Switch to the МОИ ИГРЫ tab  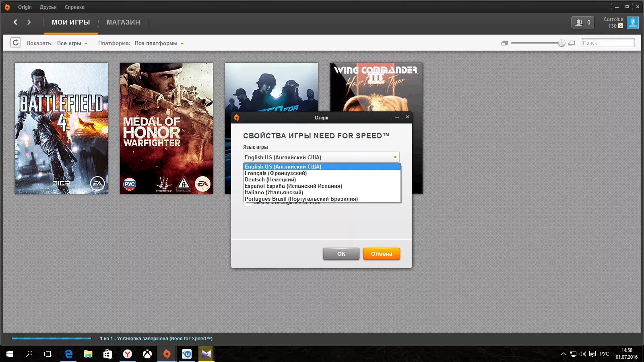click(71, 23)
